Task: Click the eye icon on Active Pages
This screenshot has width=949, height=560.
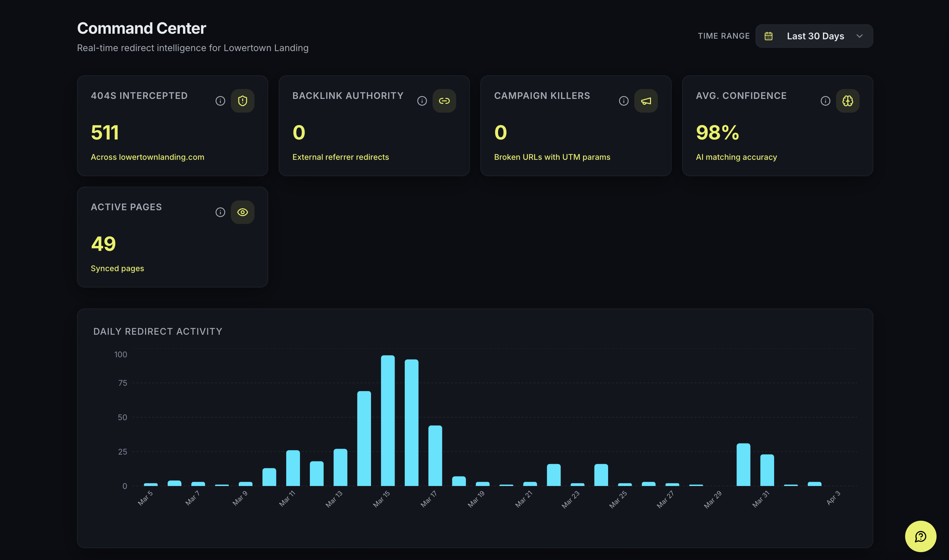Action: 243,212
